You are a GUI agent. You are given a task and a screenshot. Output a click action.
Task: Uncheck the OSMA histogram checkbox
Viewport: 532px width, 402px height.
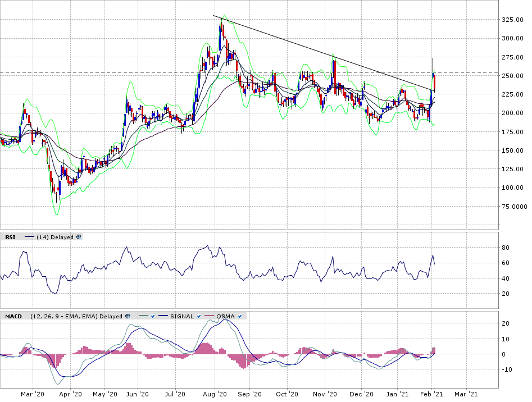[240, 317]
